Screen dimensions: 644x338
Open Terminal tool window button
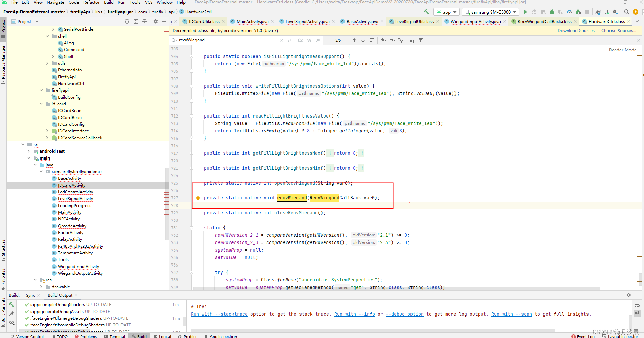click(x=115, y=336)
